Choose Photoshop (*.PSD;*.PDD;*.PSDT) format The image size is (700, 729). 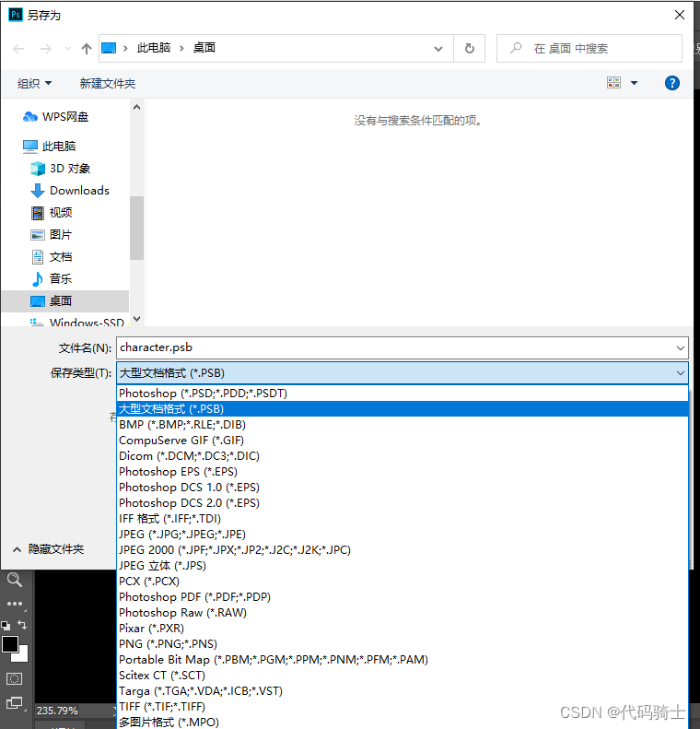pyautogui.click(x=402, y=394)
